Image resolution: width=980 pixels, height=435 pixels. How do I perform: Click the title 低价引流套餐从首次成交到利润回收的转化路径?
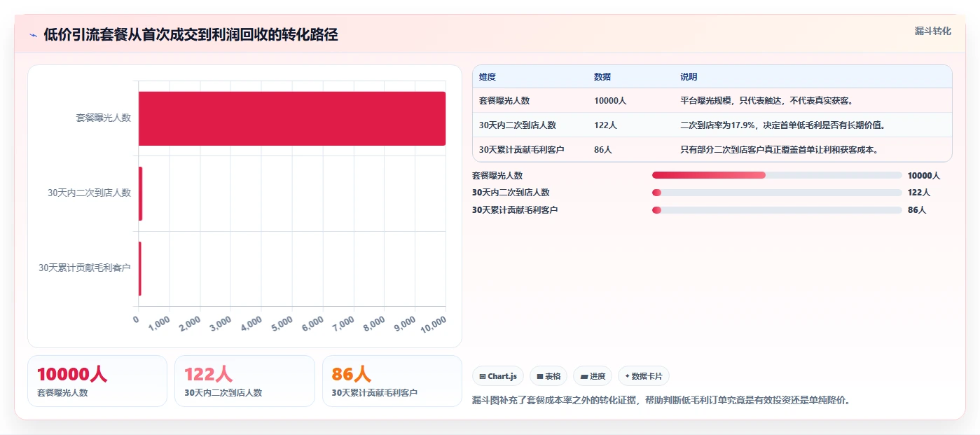click(191, 35)
